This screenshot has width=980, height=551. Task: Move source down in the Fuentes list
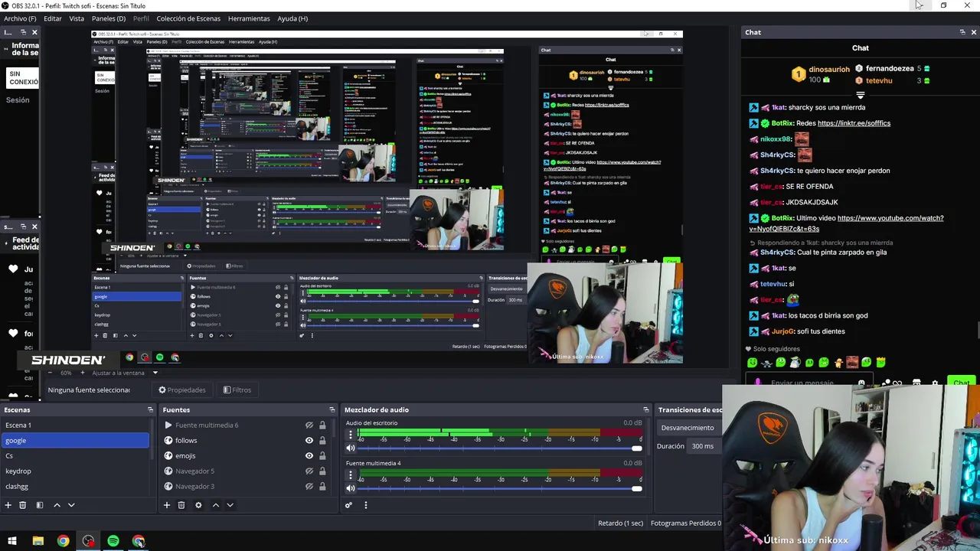[230, 505]
